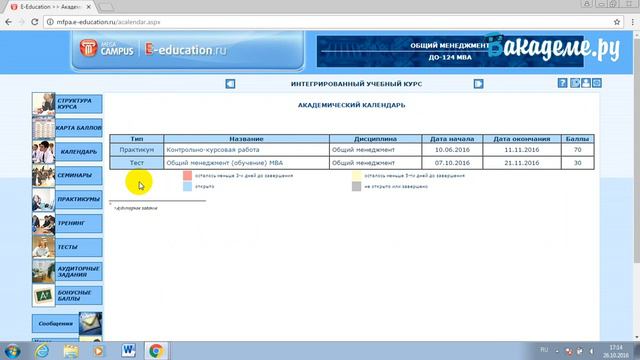Image resolution: width=640 pixels, height=360 pixels.
Task: Open Бонусные баллы sidebar section
Action: click(79, 295)
